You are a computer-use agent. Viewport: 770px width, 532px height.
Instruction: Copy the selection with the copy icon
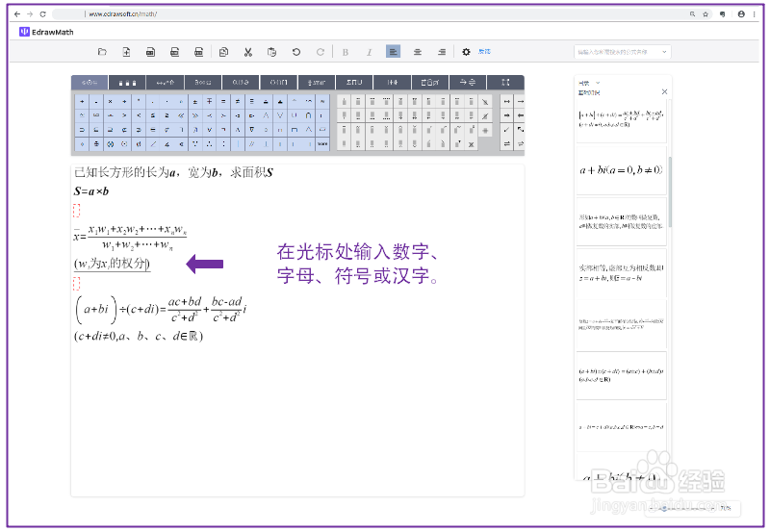(223, 52)
